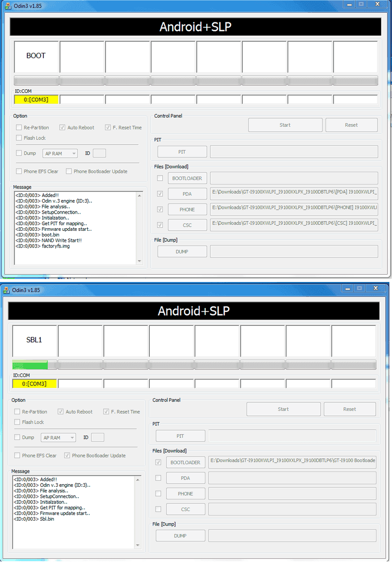Untick checked Phone Bootloader Update in lower window

67,455
